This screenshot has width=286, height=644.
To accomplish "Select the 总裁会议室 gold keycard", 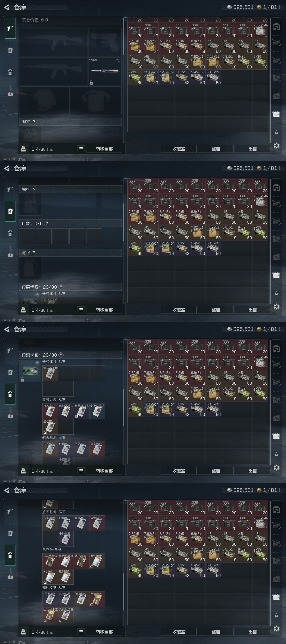I will click(50, 561).
